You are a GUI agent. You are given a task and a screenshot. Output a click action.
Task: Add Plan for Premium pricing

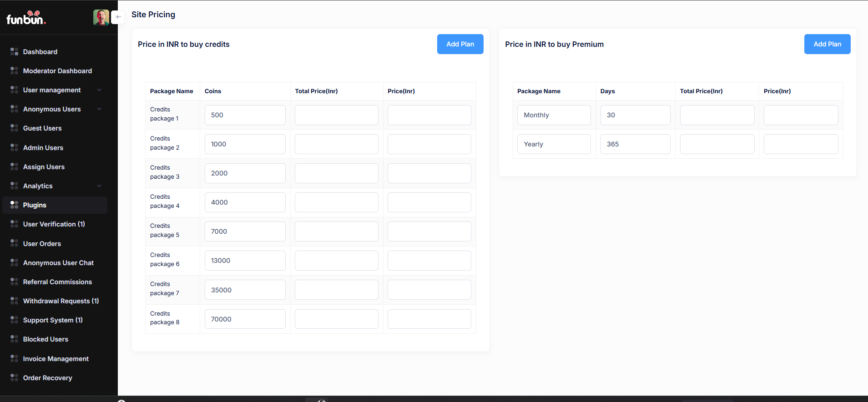click(x=827, y=44)
